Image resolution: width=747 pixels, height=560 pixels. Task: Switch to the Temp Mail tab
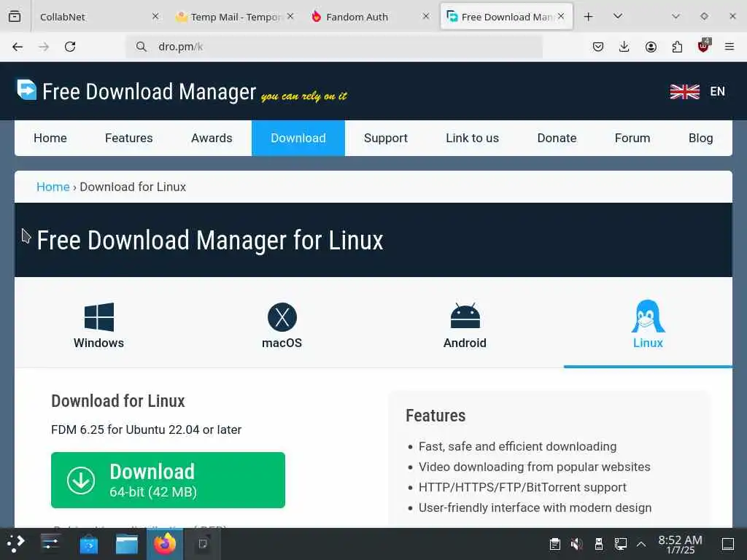pyautogui.click(x=235, y=17)
